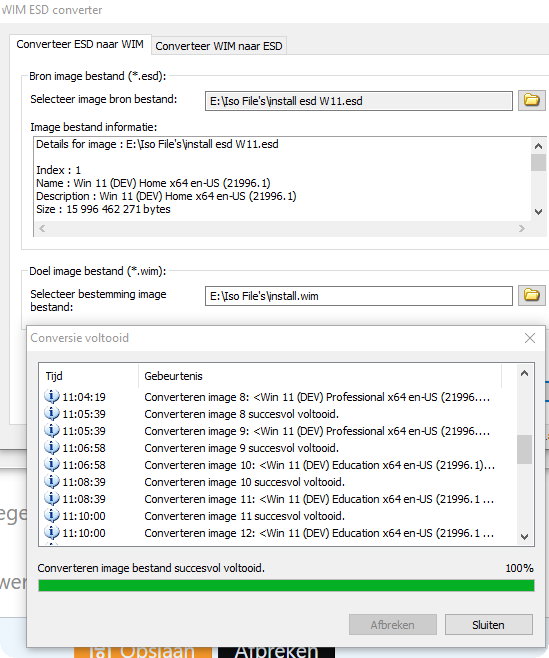Open folder browser for source ESD file
The image size is (549, 658).
click(x=531, y=101)
